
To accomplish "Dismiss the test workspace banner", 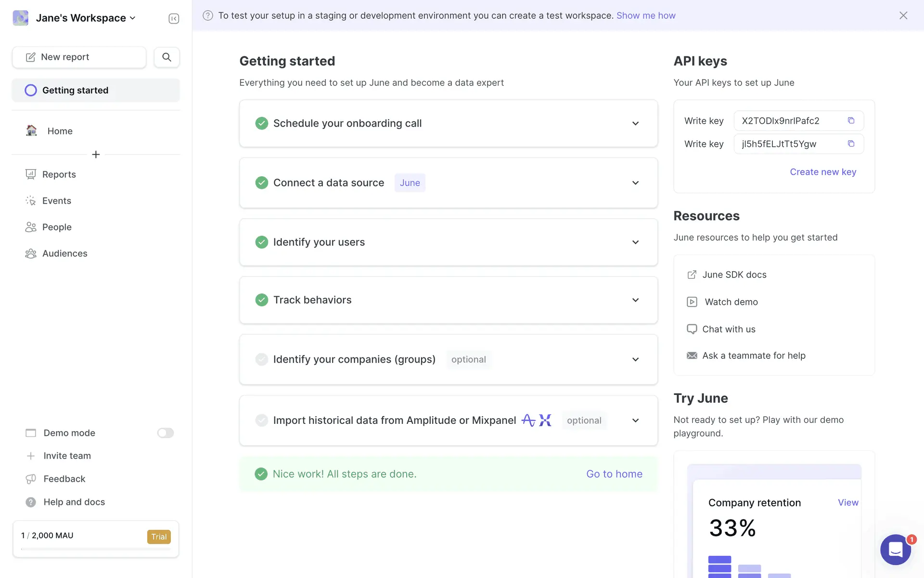I will pos(903,15).
